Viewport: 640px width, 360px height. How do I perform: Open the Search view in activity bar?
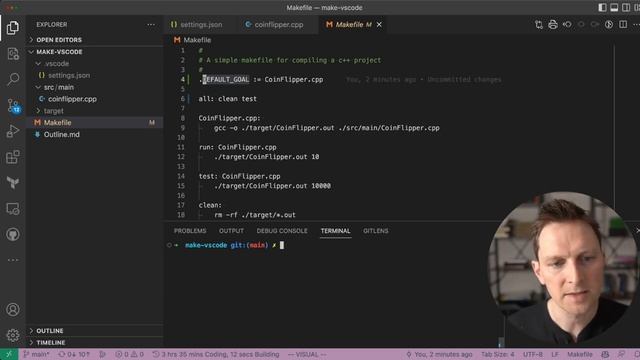[13, 79]
